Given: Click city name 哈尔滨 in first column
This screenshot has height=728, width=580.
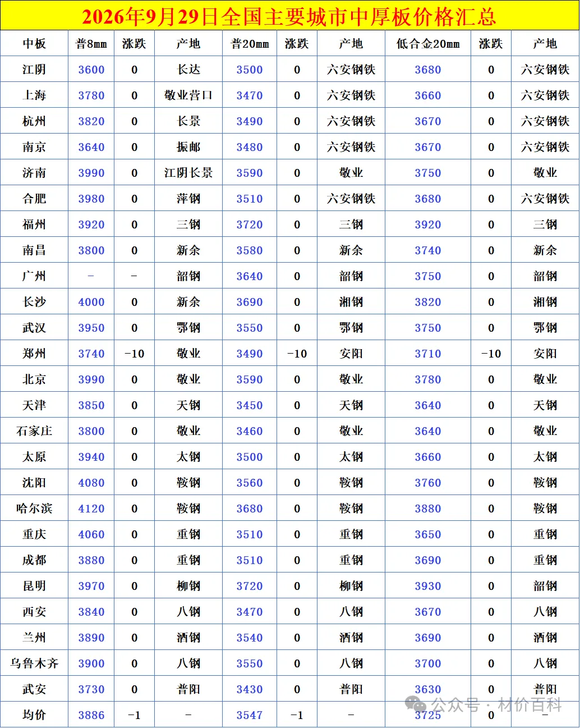Looking at the screenshot, I should pos(34,509).
